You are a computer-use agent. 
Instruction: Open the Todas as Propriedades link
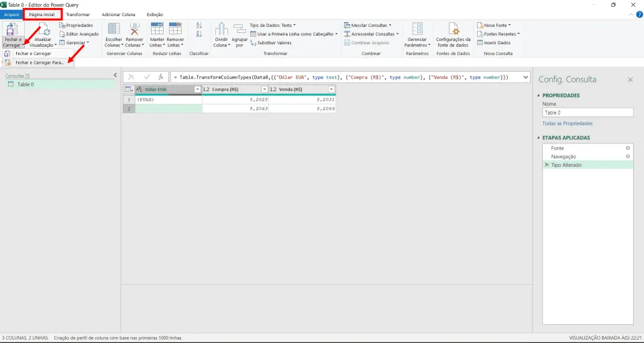coord(568,123)
